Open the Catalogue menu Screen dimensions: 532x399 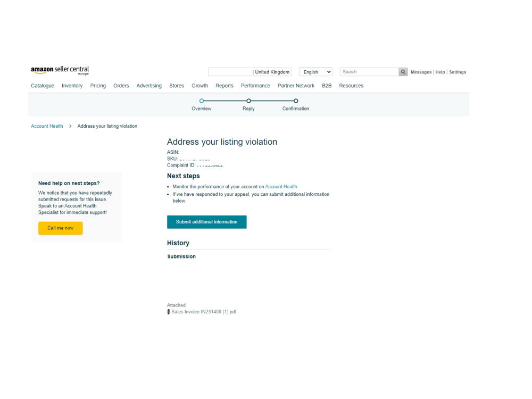tap(43, 86)
